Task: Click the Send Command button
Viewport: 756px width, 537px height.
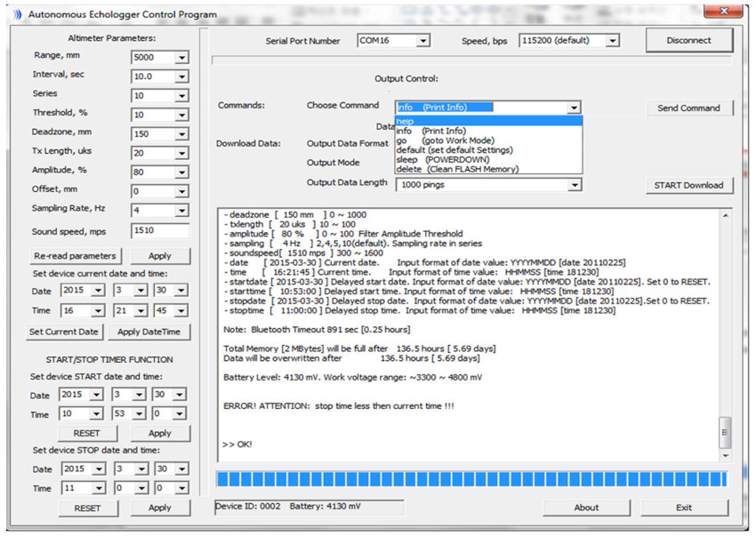Action: tap(689, 108)
